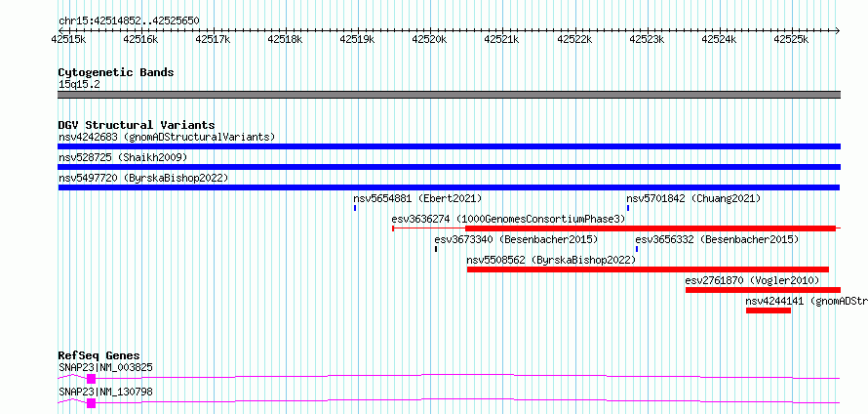Image resolution: width=868 pixels, height=414 pixels.
Task: Open the nsv528725 (Shaikh2009) label
Action: pos(123,157)
